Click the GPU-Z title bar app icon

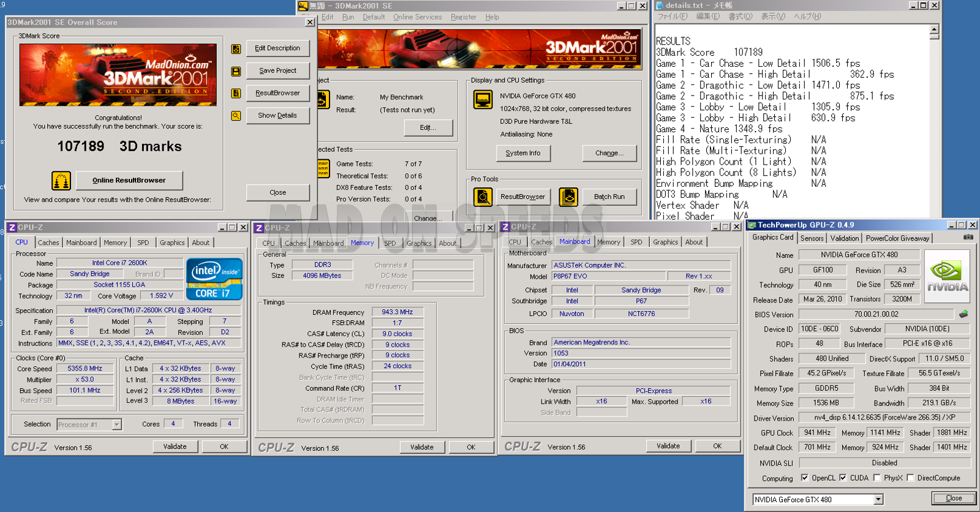[x=752, y=225]
